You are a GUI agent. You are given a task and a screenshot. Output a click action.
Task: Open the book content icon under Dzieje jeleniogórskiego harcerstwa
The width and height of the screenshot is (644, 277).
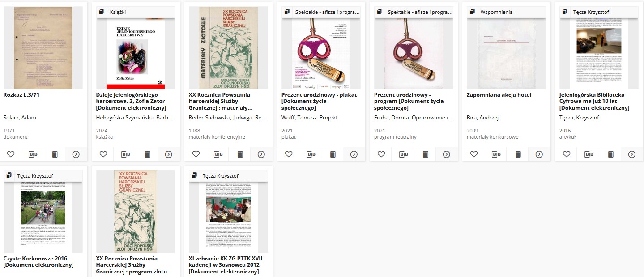tap(147, 154)
